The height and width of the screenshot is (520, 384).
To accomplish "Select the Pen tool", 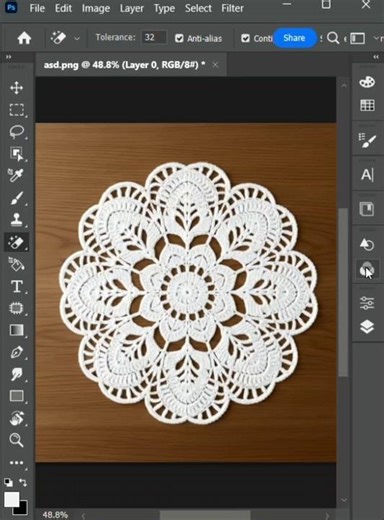I will coord(16,352).
